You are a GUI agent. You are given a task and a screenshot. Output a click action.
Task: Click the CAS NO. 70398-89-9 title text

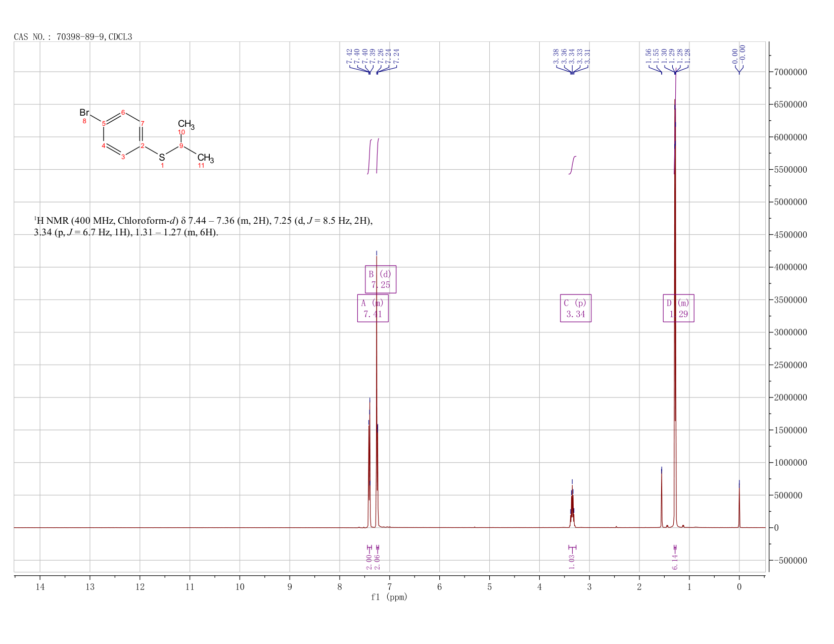point(73,37)
